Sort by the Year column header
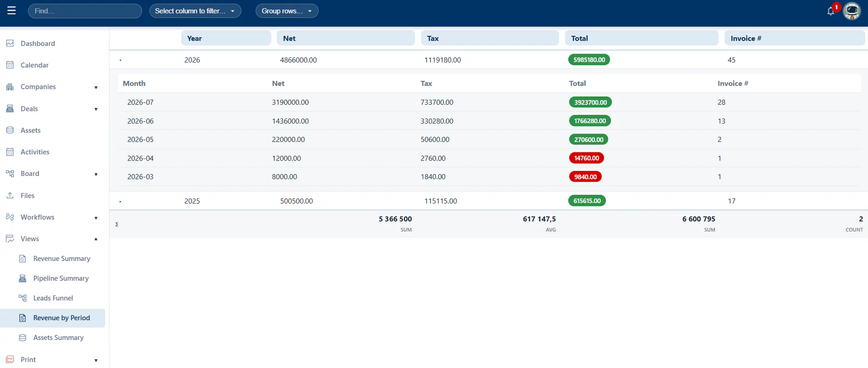868x368 pixels. click(226, 38)
